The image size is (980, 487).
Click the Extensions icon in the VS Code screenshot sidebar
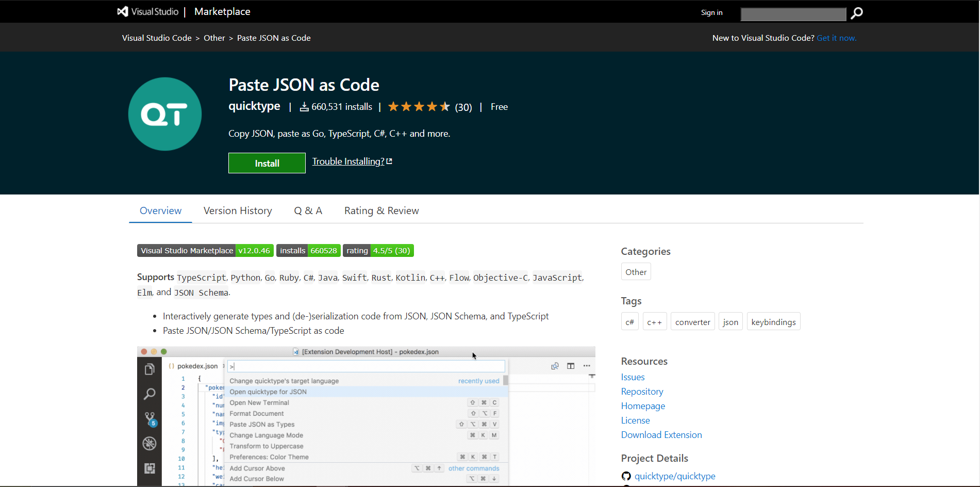click(150, 468)
